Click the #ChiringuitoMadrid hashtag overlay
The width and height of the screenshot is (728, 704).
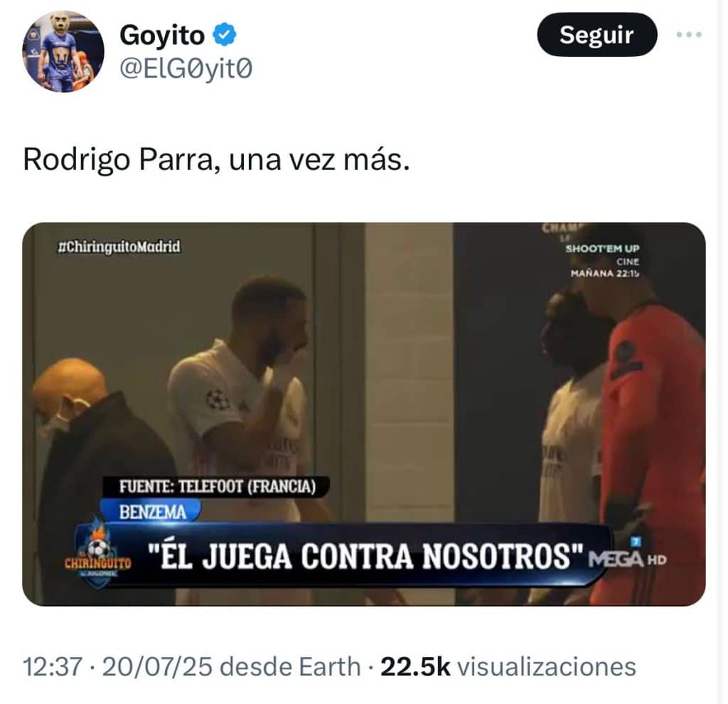[119, 247]
